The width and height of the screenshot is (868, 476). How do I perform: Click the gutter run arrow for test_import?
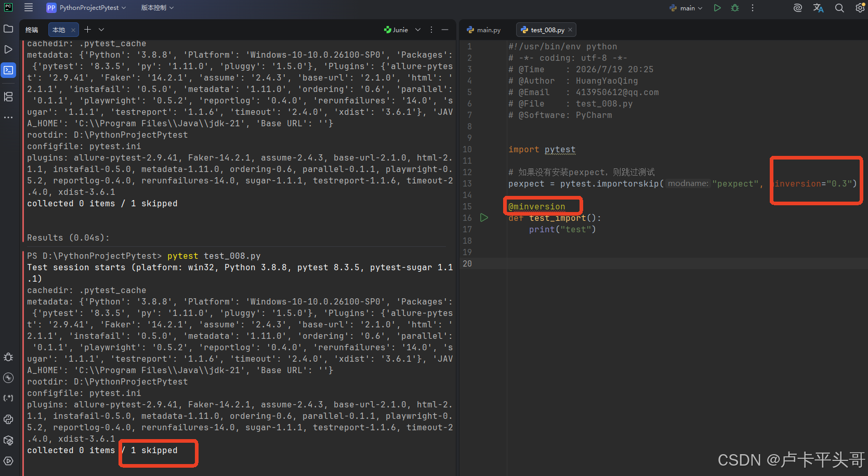click(x=484, y=218)
